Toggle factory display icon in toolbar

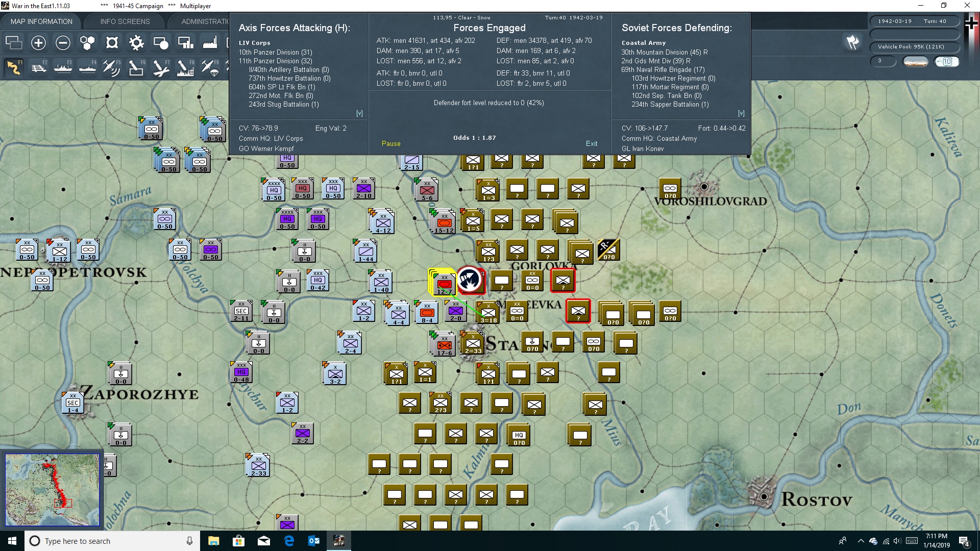(x=210, y=43)
